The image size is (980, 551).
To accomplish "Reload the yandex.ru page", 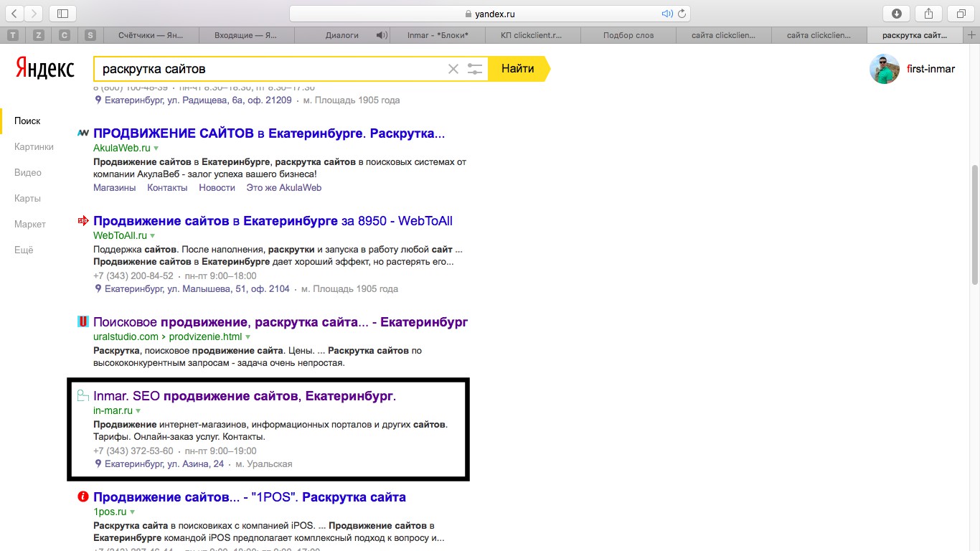I will (x=682, y=14).
